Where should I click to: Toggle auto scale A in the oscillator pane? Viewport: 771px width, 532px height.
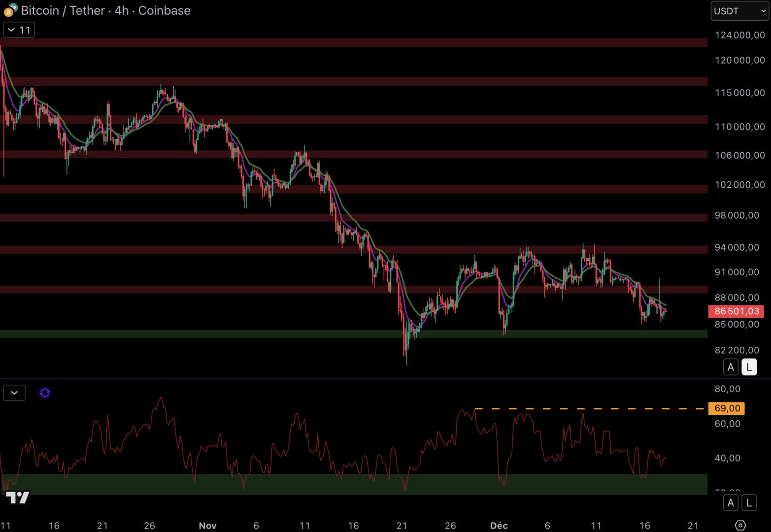731,503
